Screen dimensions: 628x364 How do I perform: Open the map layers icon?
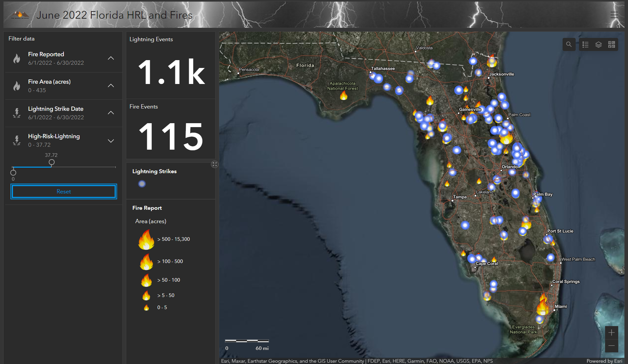(x=598, y=44)
